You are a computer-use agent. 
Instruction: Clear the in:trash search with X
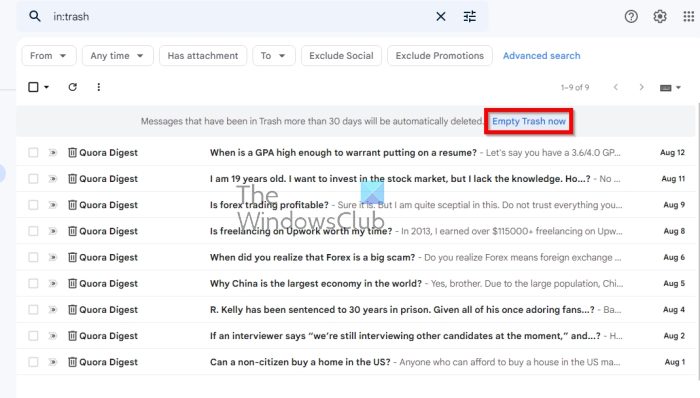coord(441,17)
